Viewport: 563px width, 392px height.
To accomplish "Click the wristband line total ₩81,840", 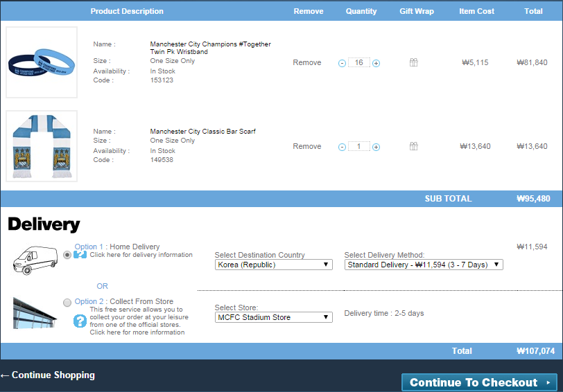I will 532,62.
